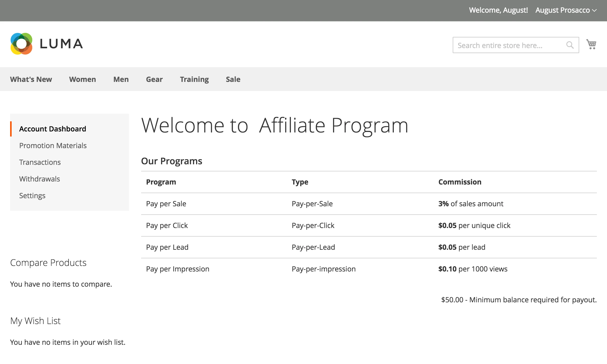This screenshot has height=364, width=607.
Task: View Transactions page
Action: pos(40,162)
